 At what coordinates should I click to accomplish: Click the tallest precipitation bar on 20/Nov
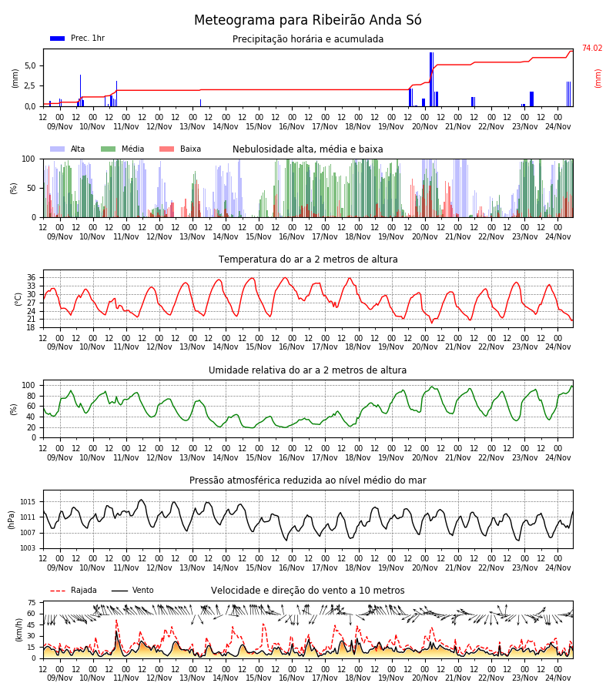pos(431,79)
